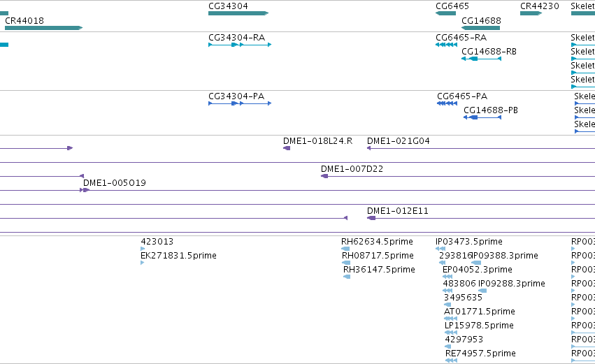Select the CG34304 gene bar

[238, 13]
